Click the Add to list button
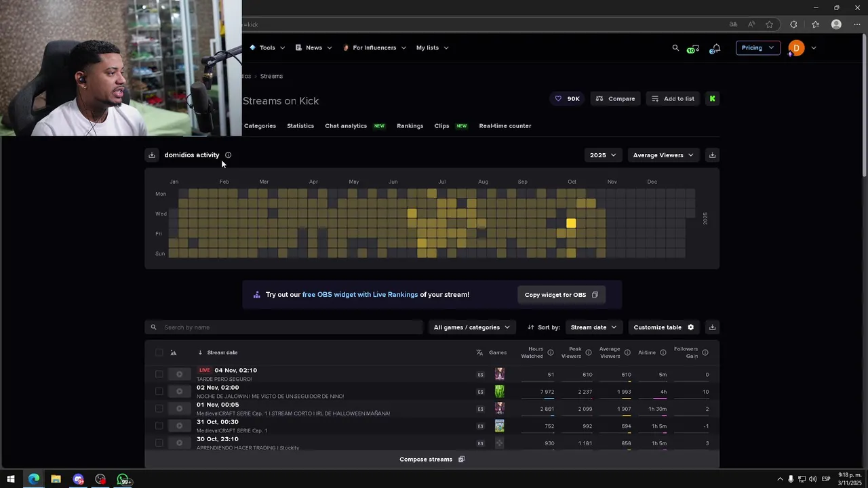The width and height of the screenshot is (868, 488). coord(673,99)
